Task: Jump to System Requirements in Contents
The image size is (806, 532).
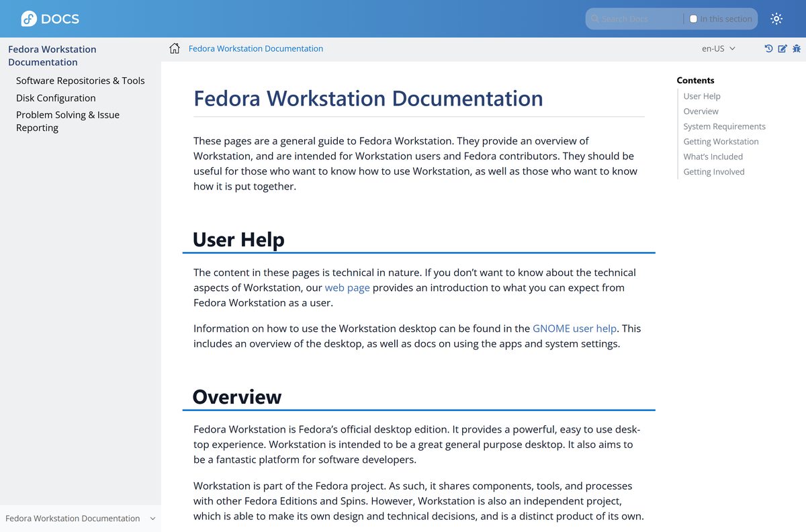Action: (724, 126)
